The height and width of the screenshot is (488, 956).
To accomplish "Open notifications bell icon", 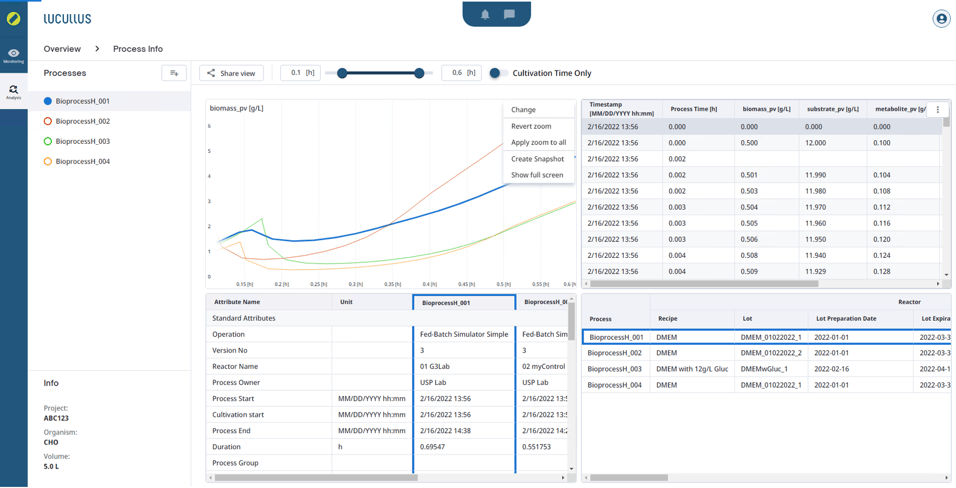I will pyautogui.click(x=485, y=15).
